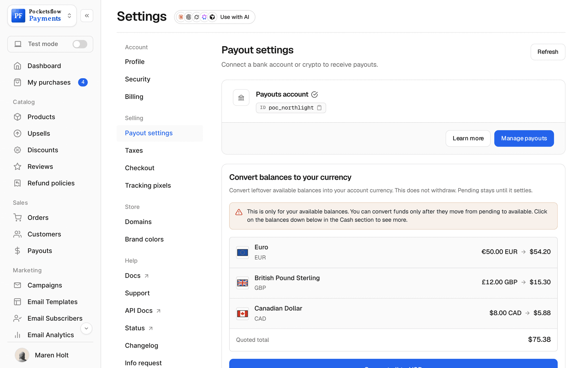Click the Refresh button
Viewport: 588px width, 368px height.
click(x=548, y=52)
